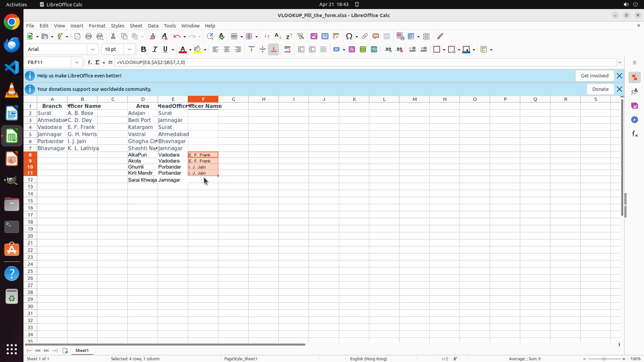Click the Merge and Center Cells icon

pos(301,49)
